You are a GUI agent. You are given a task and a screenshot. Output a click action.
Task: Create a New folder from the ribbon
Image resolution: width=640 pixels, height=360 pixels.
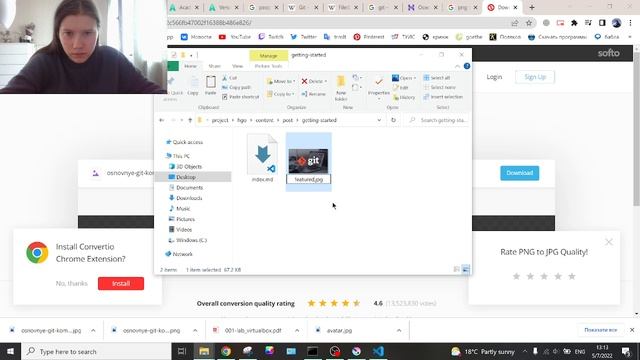click(341, 88)
